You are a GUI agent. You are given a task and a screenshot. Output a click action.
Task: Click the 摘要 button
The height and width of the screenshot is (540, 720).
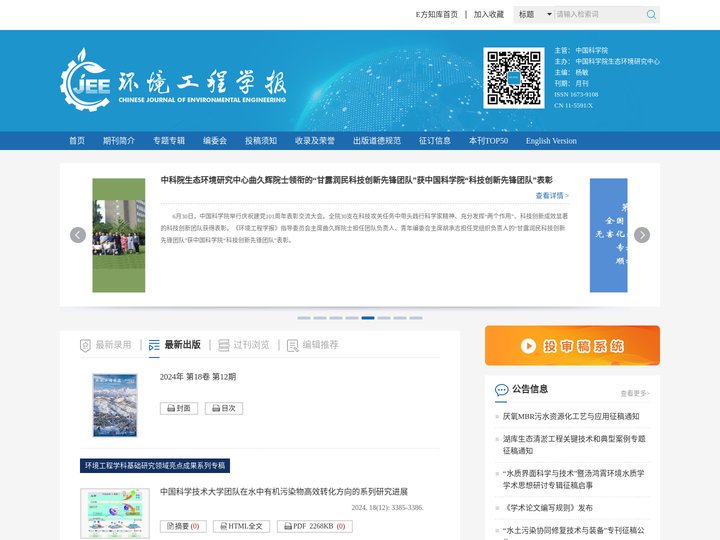point(183,526)
